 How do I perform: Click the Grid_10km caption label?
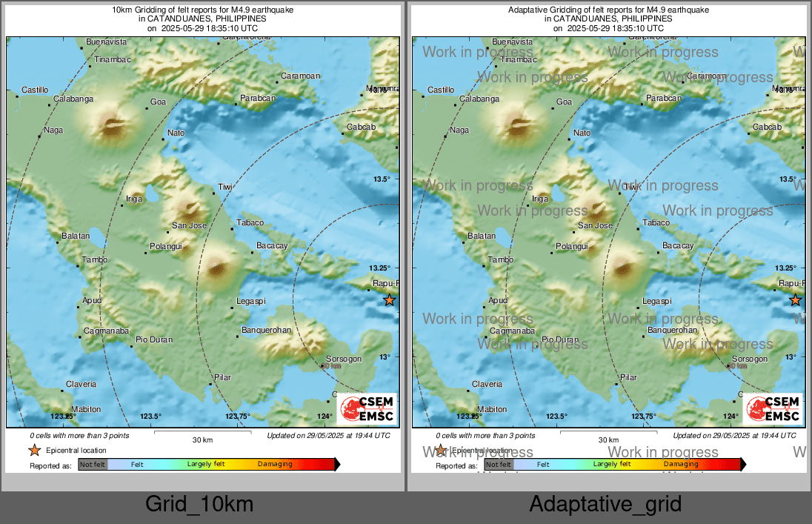coord(199,504)
